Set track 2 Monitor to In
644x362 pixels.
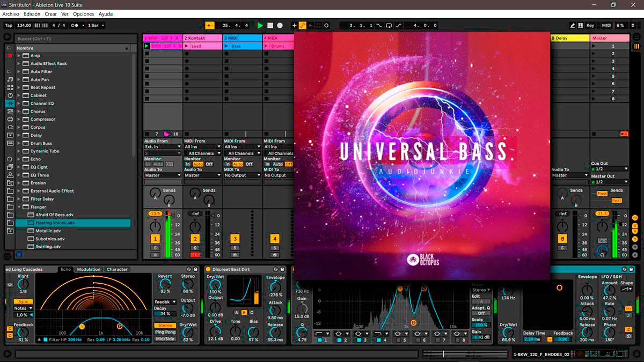[x=187, y=164]
